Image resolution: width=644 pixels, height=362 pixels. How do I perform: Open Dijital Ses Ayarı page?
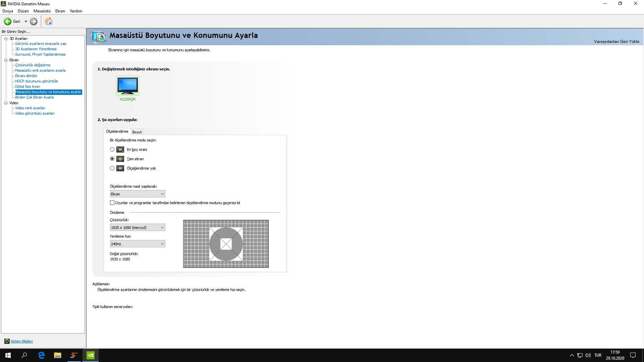tap(28, 86)
